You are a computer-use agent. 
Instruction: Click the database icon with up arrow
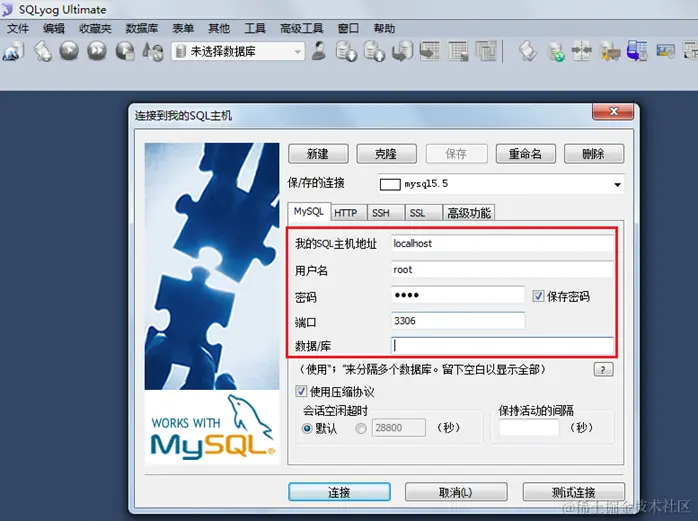pyautogui.click(x=374, y=51)
